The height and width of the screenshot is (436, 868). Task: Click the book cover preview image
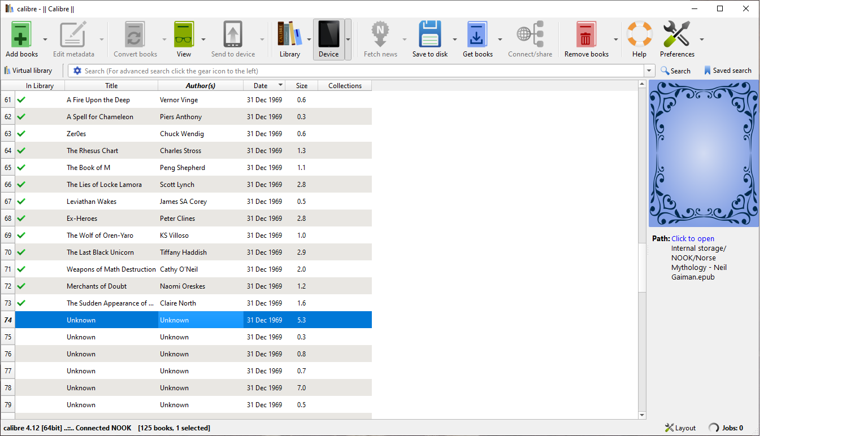pos(704,153)
